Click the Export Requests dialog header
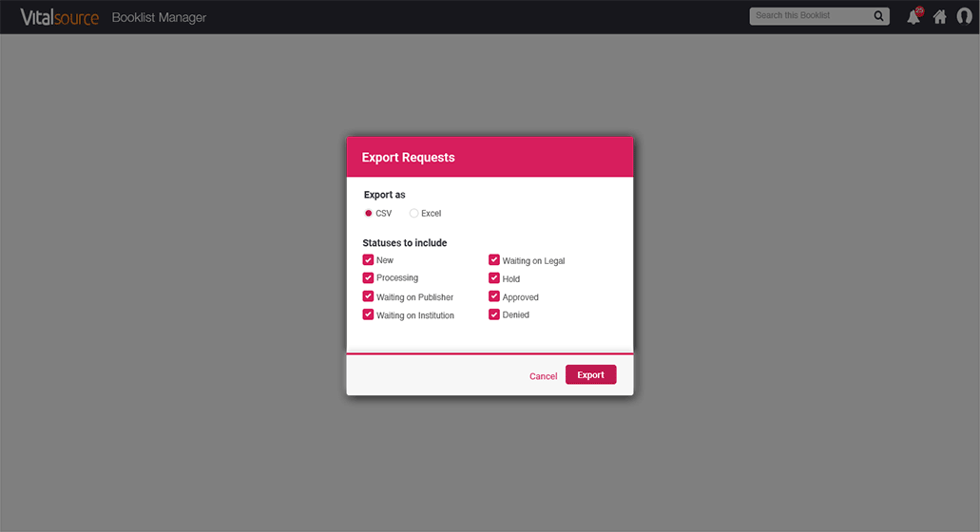Viewport: 980px width, 532px height. pos(490,157)
